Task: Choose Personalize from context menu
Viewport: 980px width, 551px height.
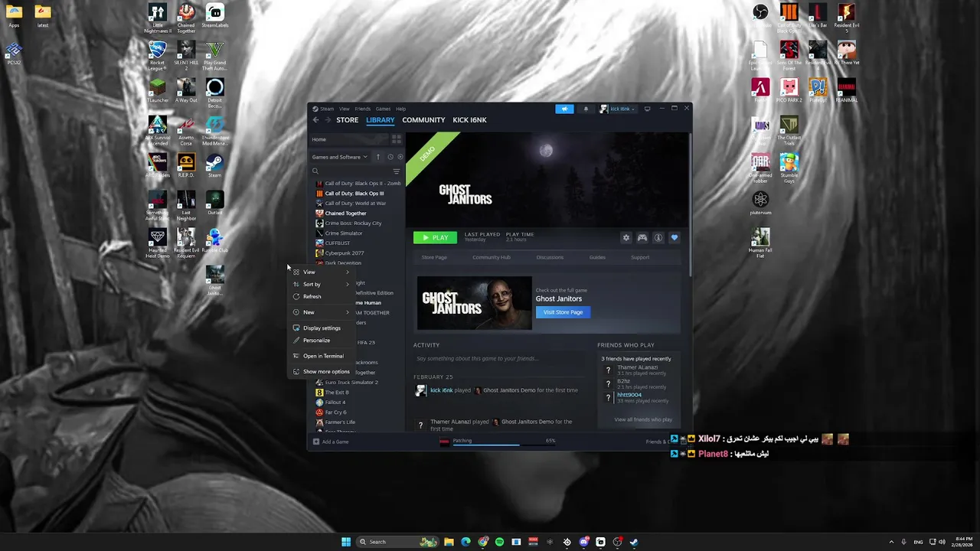Action: pos(320,340)
